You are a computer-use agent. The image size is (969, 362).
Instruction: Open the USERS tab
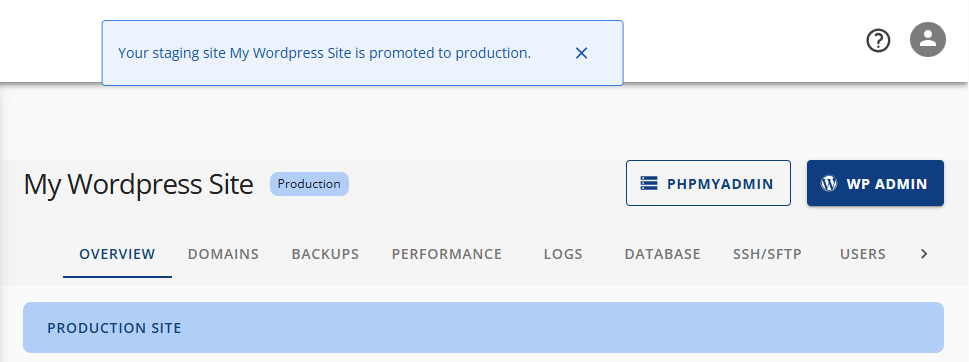tap(863, 254)
